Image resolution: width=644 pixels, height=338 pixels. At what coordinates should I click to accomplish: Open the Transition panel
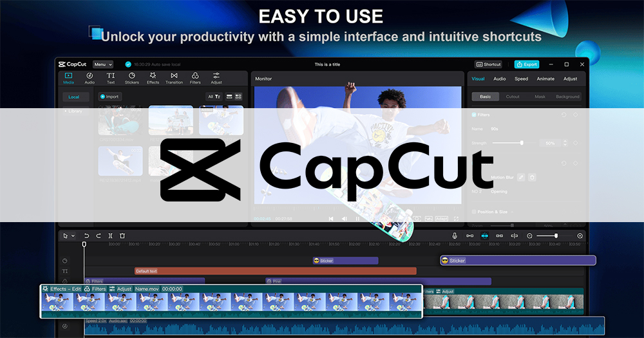pyautogui.click(x=174, y=78)
